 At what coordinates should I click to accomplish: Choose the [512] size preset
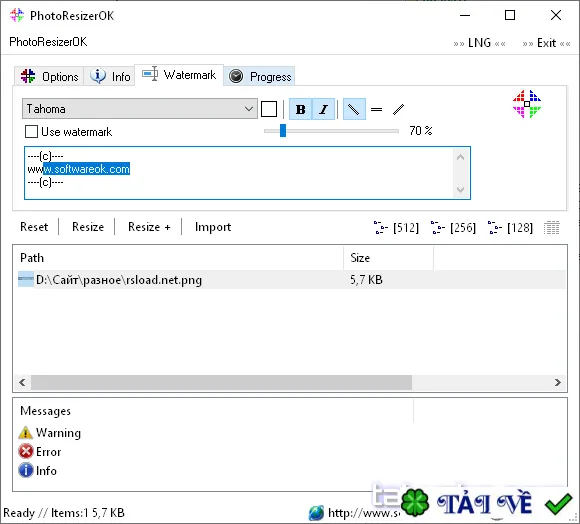coord(396,227)
